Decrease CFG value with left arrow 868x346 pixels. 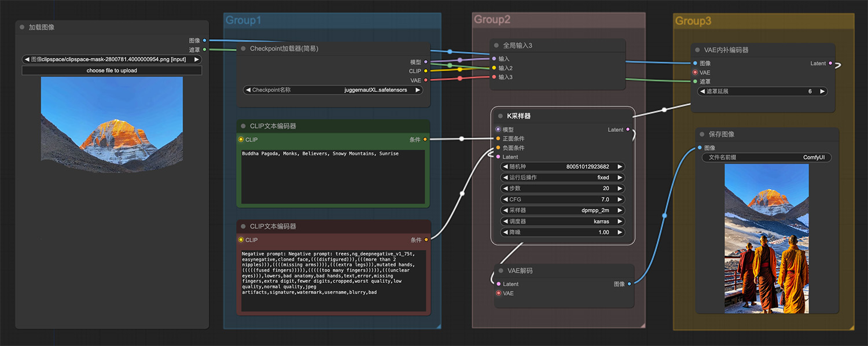pyautogui.click(x=505, y=200)
